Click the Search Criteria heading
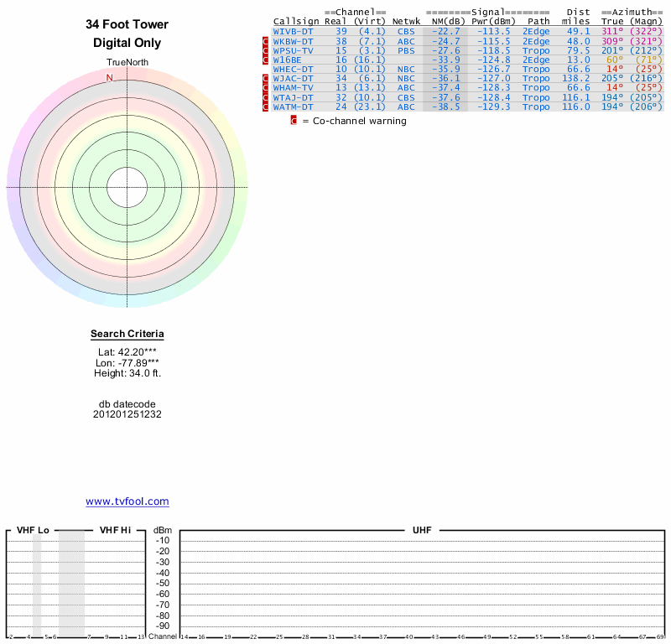671x644 pixels. tap(127, 335)
